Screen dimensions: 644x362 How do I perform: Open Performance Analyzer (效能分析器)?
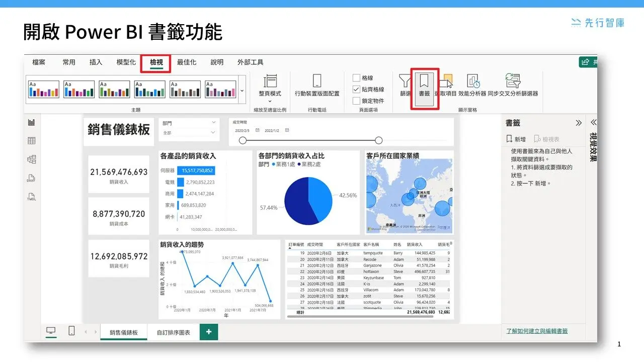pyautogui.click(x=472, y=85)
